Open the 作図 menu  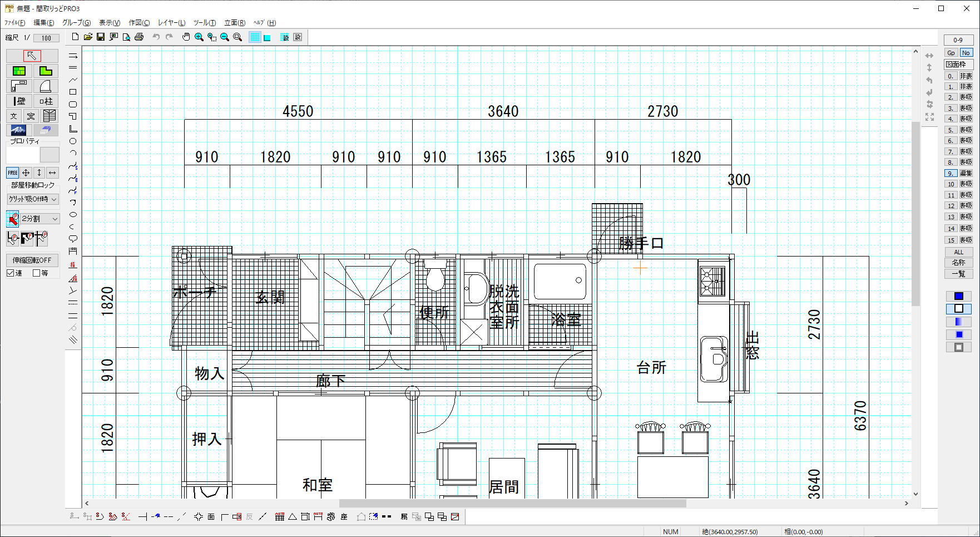[x=139, y=23]
